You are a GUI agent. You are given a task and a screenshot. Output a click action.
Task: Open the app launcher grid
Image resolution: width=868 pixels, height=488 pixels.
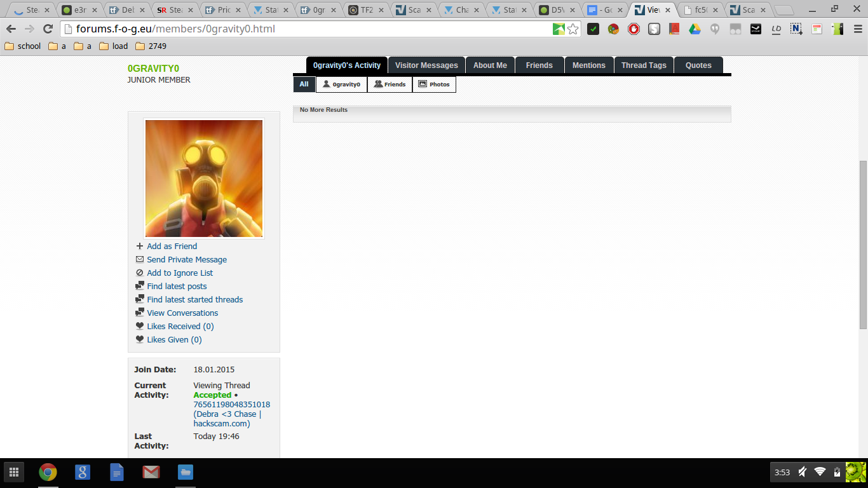tap(14, 472)
